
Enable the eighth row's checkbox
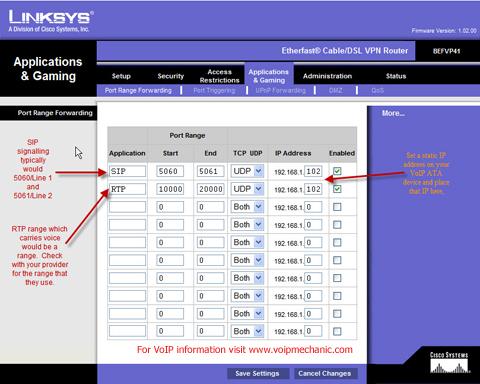(337, 296)
